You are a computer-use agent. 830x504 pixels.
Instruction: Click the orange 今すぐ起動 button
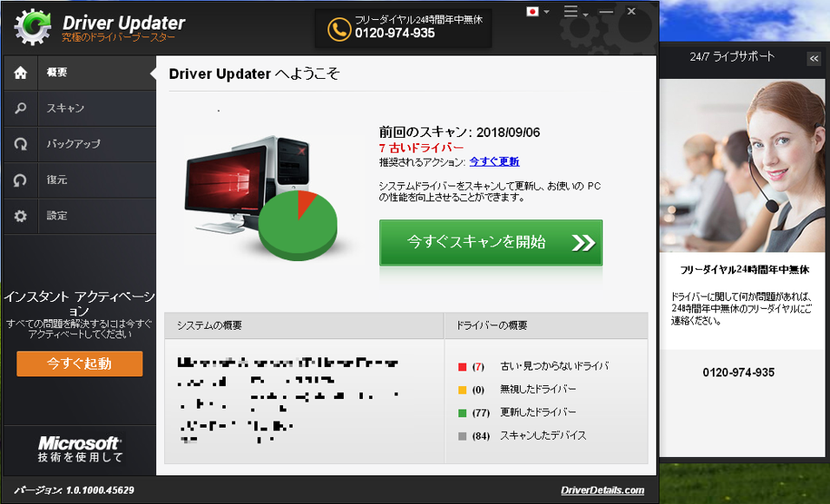point(79,363)
